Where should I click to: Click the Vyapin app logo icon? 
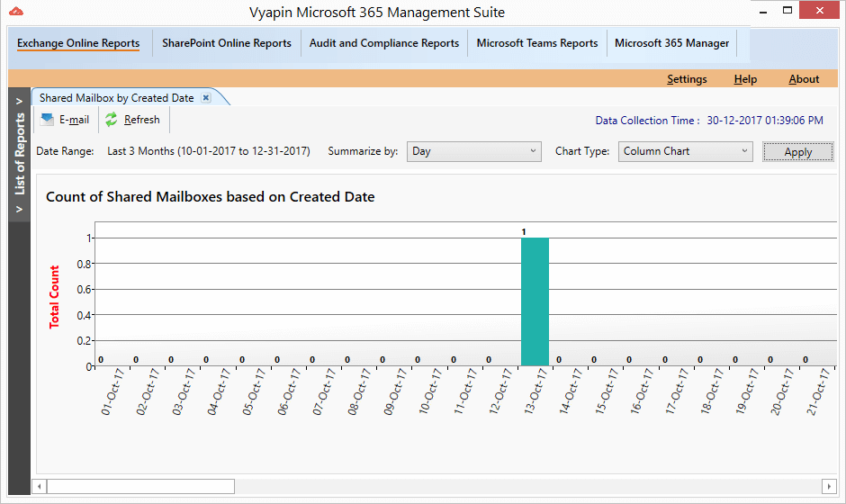pos(16,11)
